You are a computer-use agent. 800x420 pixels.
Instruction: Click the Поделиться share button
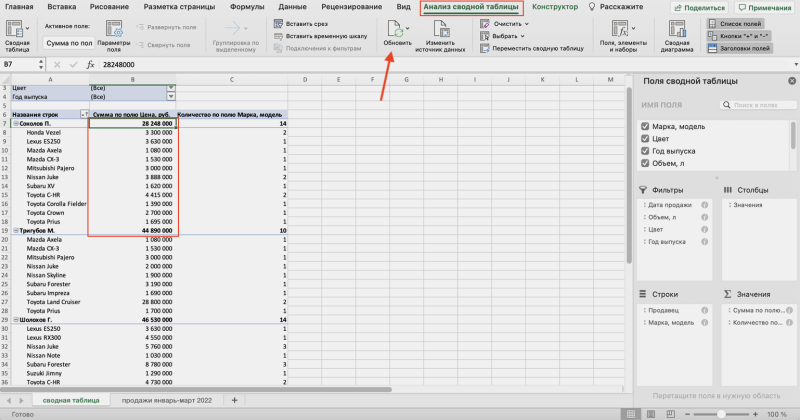click(699, 8)
